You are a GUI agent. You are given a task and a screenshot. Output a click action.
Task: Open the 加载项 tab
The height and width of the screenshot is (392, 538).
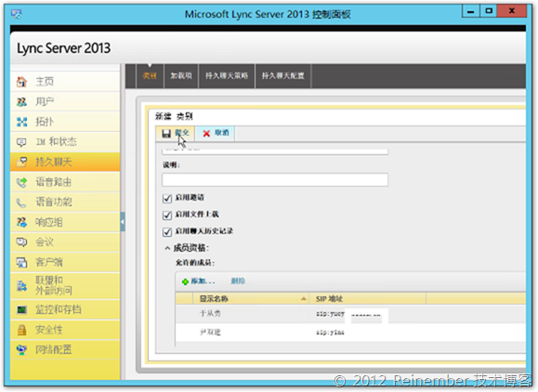pyautogui.click(x=181, y=76)
